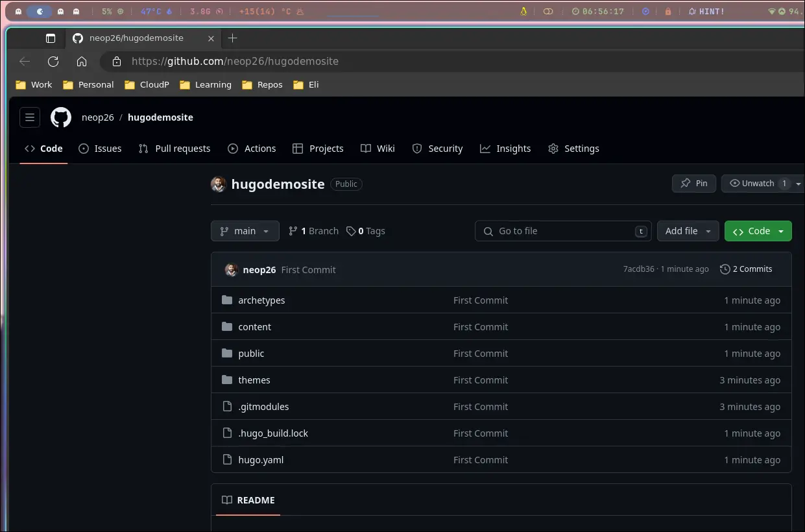Viewport: 805px width, 532px height.
Task: Click the themes folder icon
Action: 227,380
